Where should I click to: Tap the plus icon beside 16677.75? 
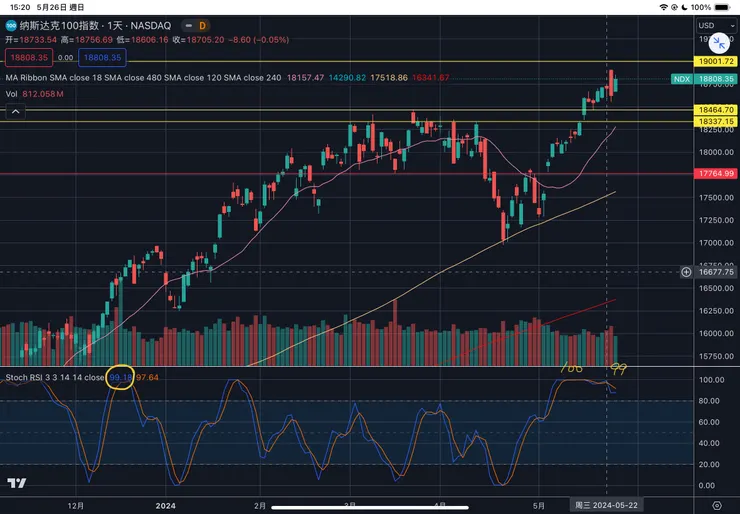click(686, 272)
